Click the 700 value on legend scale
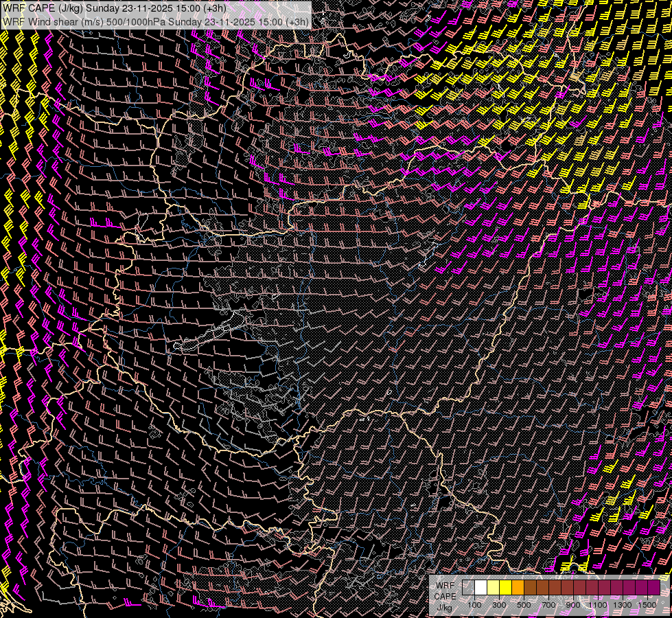The width and height of the screenshot is (672, 618). (548, 605)
